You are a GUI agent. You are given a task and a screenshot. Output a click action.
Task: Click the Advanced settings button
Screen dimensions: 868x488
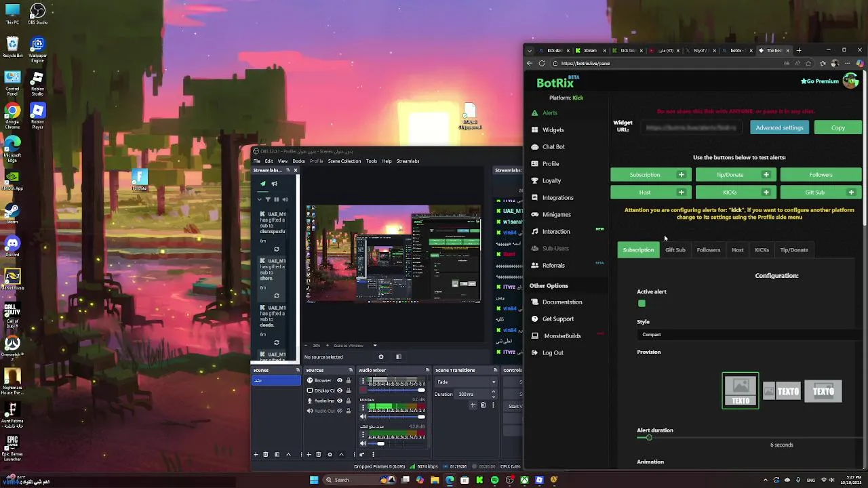coord(779,127)
